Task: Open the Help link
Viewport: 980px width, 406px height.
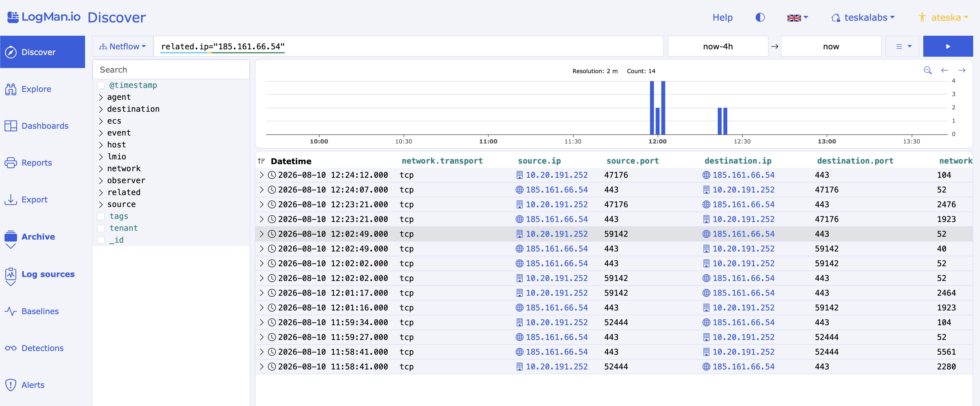Action: point(723,18)
